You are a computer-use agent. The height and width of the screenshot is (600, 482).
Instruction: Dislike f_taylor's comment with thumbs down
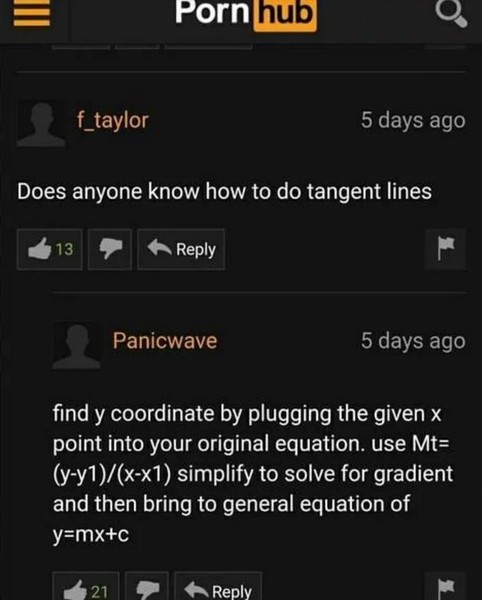click(x=110, y=249)
